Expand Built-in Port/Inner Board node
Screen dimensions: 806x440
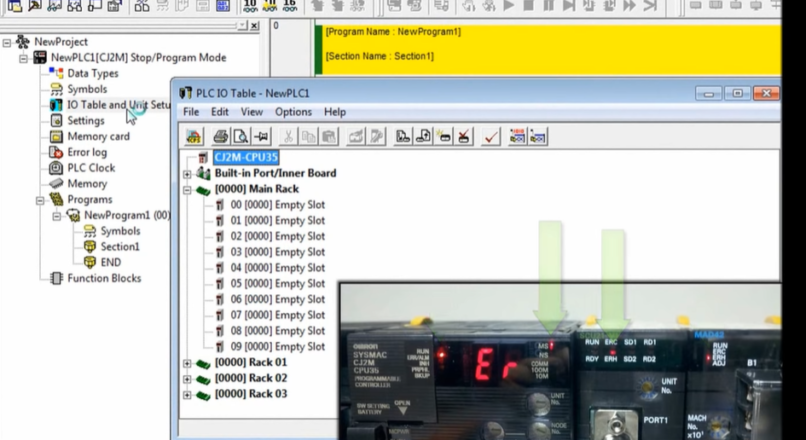coord(187,174)
